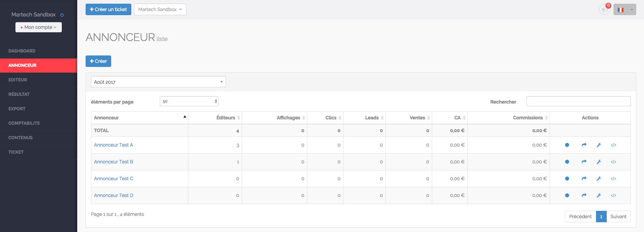
Task: Click share arrow icon for Annonceur Test A
Action: (x=584, y=145)
